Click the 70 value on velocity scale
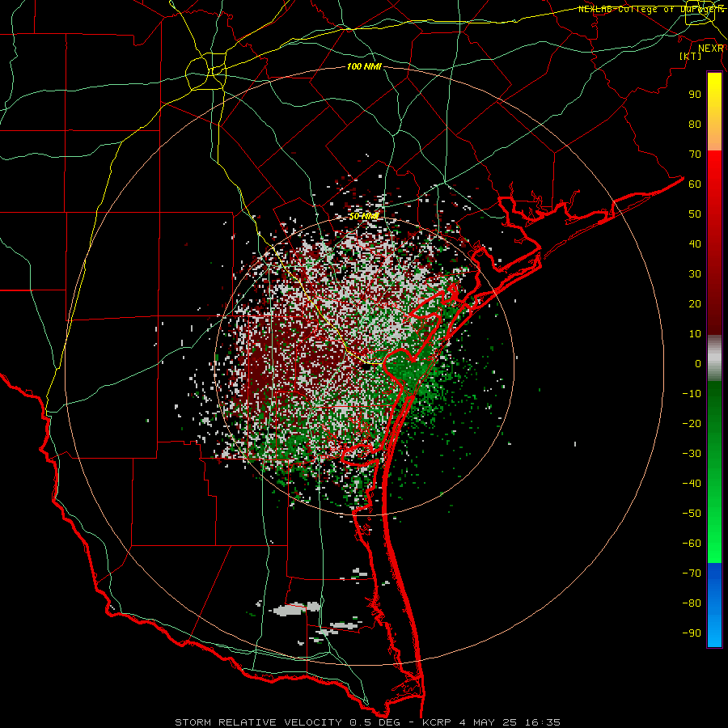728x728 pixels. (695, 154)
